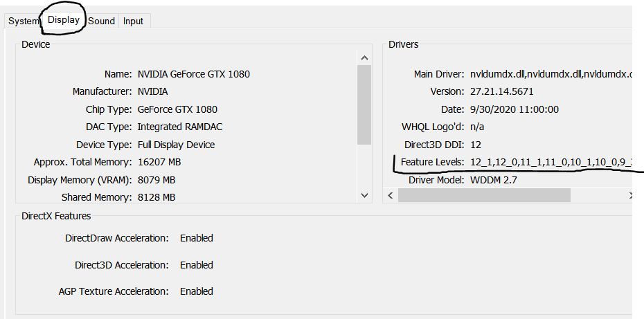Click DirectDraw Acceleration Enabled status
This screenshot has width=644, height=319.
tap(197, 238)
